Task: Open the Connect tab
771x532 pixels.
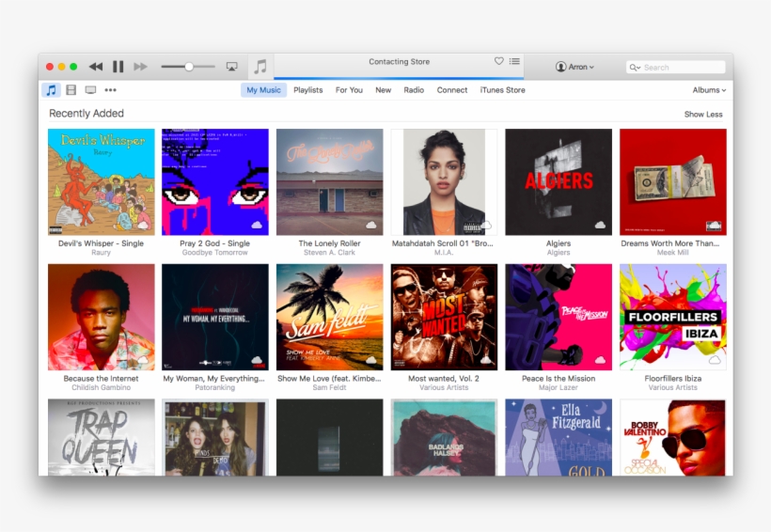Action: tap(452, 90)
